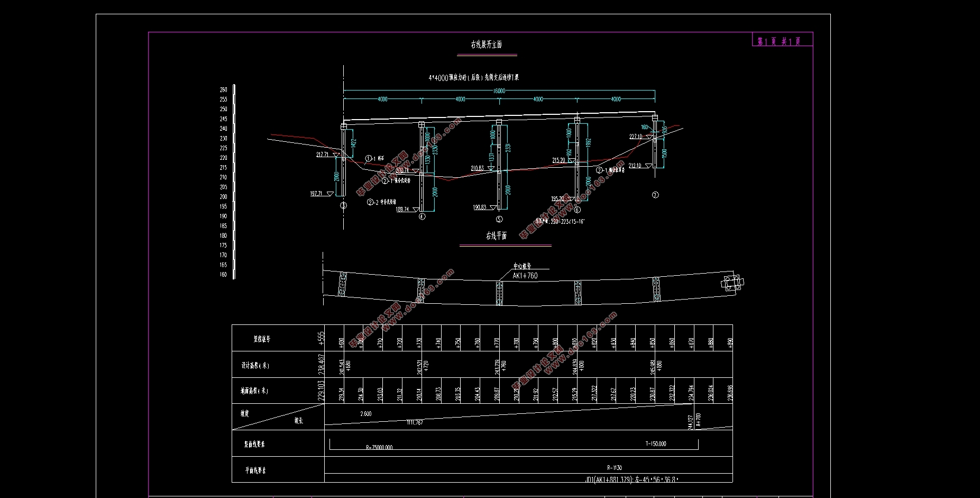Screen dimensions: 980x498
Task: Click the '里程桩号' row header
Action: 262,339
